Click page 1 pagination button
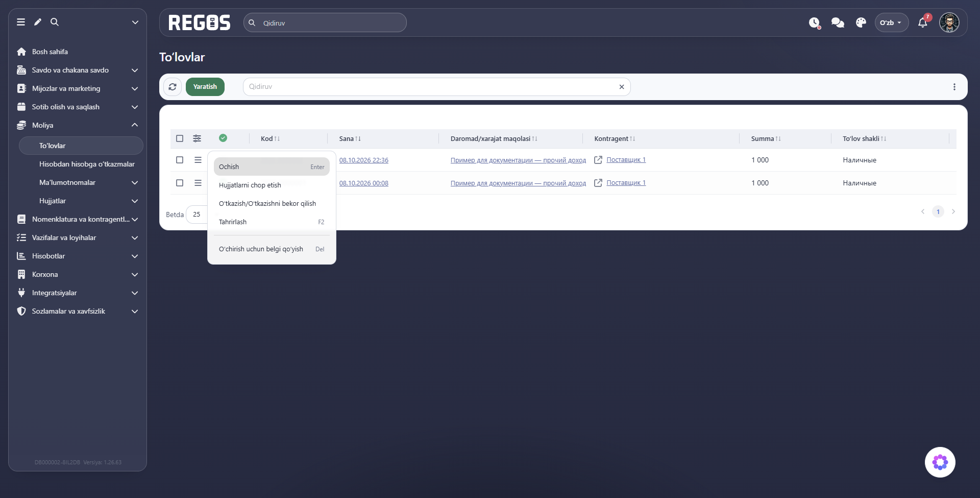The height and width of the screenshot is (498, 980). point(938,211)
